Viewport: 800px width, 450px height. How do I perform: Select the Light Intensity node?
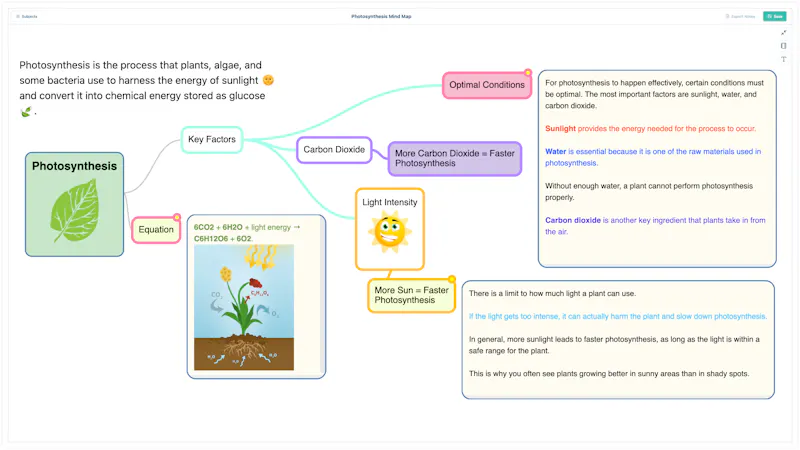point(390,229)
